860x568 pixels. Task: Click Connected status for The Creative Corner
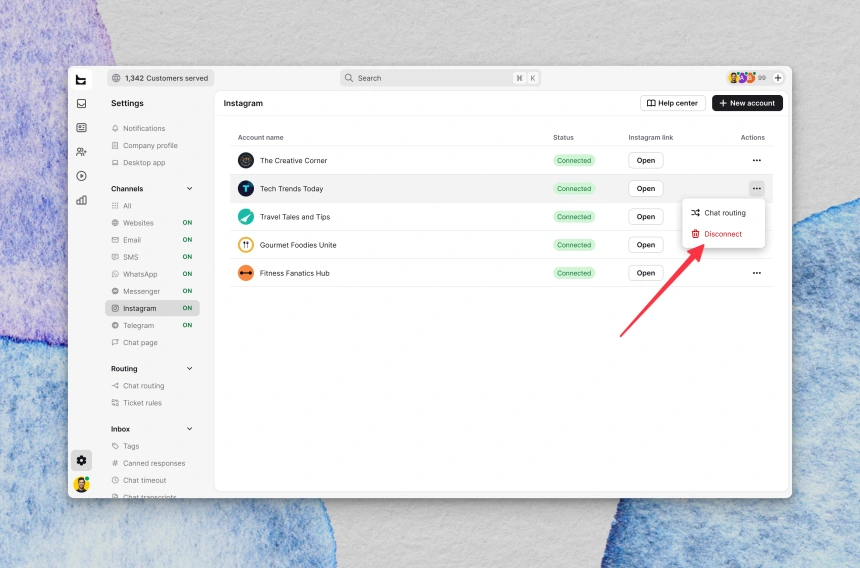[574, 161]
